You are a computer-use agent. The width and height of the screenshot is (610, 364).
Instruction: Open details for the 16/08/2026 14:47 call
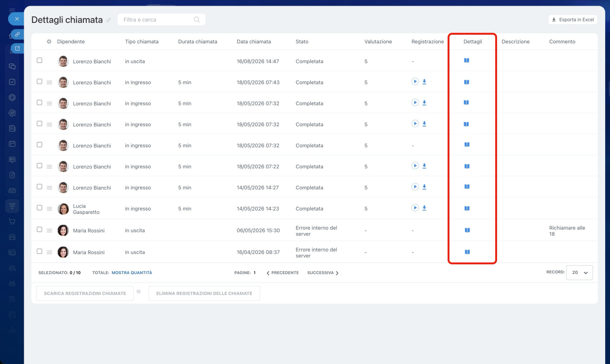pyautogui.click(x=467, y=61)
